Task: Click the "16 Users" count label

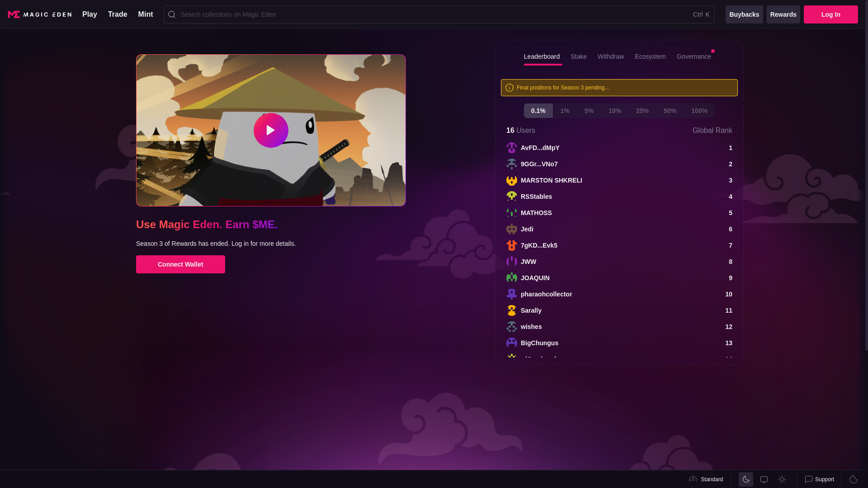Action: [521, 131]
